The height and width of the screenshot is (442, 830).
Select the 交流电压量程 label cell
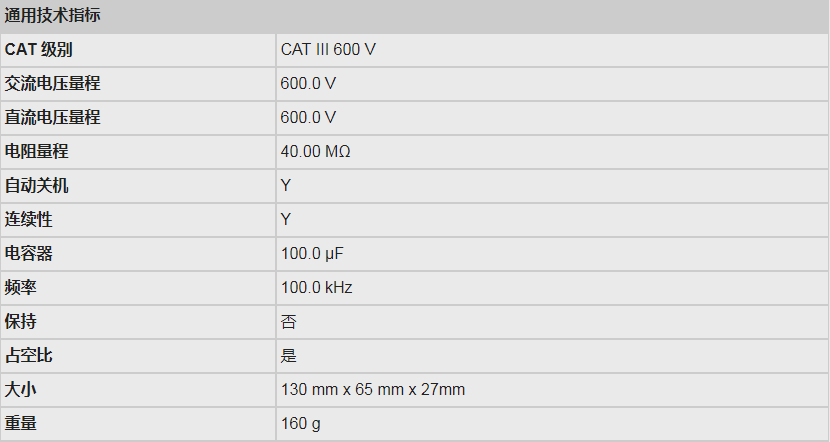(53, 84)
